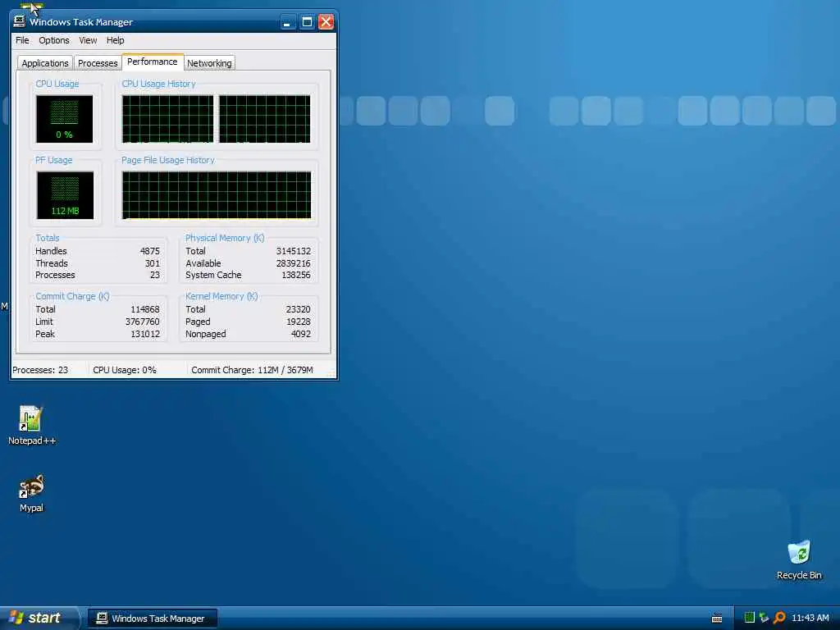
Task: Click the 'Physical Memory (K)' group label
Action: (x=225, y=238)
